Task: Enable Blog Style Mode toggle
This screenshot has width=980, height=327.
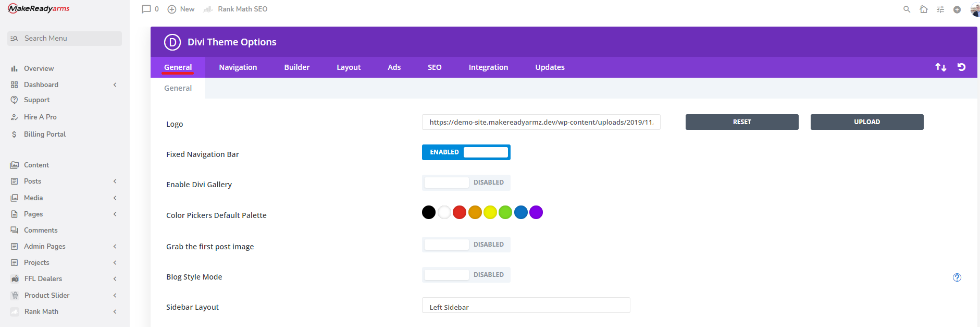Action: 466,275
